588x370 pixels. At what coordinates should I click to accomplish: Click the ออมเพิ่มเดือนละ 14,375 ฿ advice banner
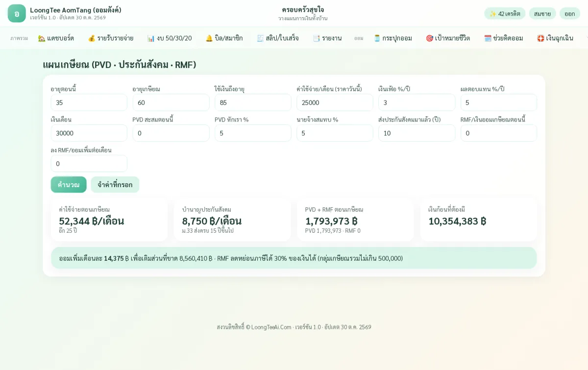click(294, 258)
